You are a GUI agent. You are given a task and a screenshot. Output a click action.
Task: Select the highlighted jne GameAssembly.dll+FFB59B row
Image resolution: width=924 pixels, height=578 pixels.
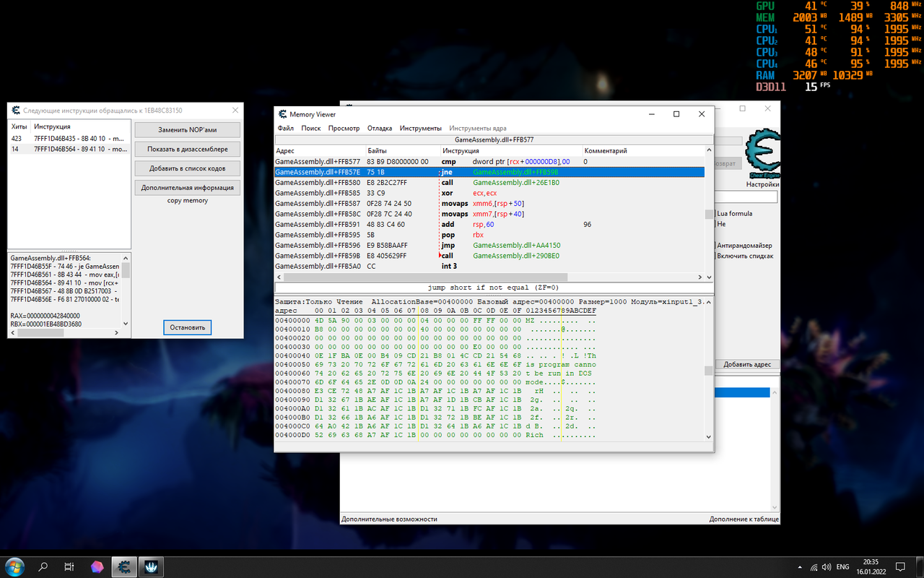(489, 172)
